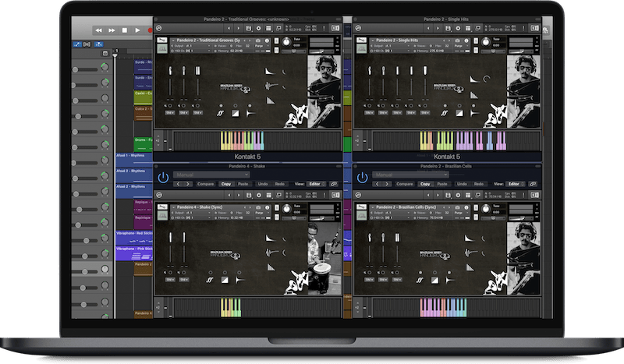Click the contrast square icon in Traditional Grooves
Viewport: 624px width, 364px height.
[x=236, y=113]
